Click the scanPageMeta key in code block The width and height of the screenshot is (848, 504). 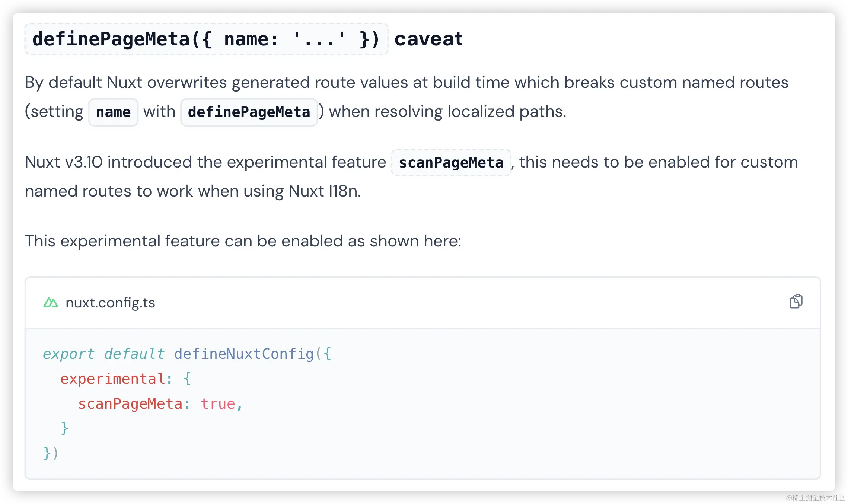pos(130,403)
